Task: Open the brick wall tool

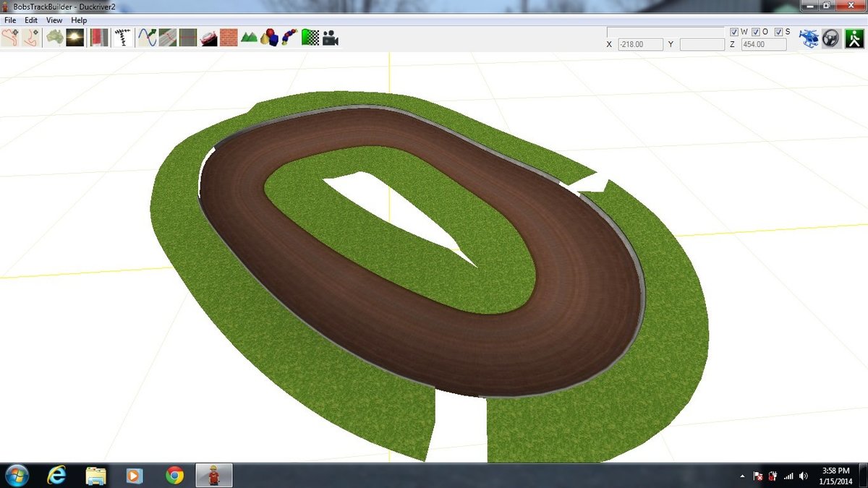Action: 229,37
